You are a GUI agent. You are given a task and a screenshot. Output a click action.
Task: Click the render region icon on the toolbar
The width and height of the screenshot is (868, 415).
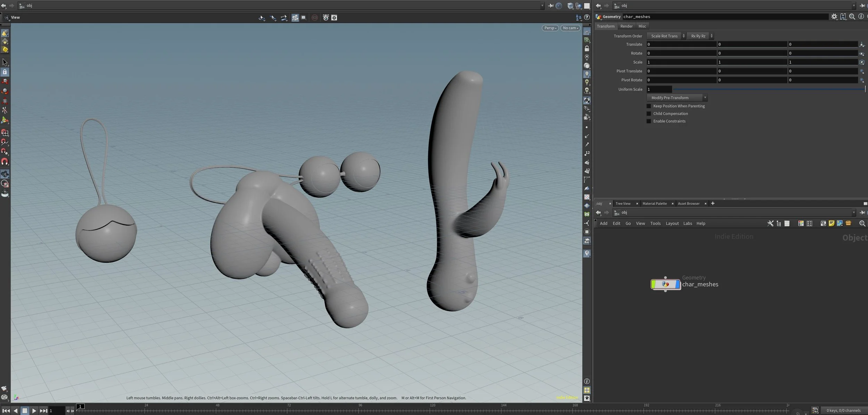pyautogui.click(x=315, y=18)
